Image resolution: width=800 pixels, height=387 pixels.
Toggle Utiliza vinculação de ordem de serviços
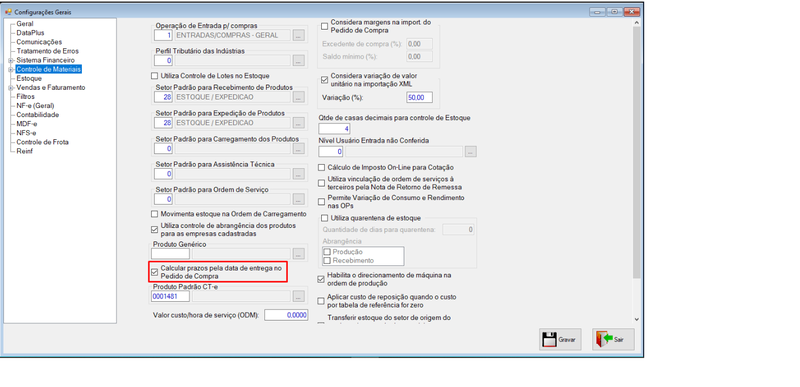tap(321, 183)
